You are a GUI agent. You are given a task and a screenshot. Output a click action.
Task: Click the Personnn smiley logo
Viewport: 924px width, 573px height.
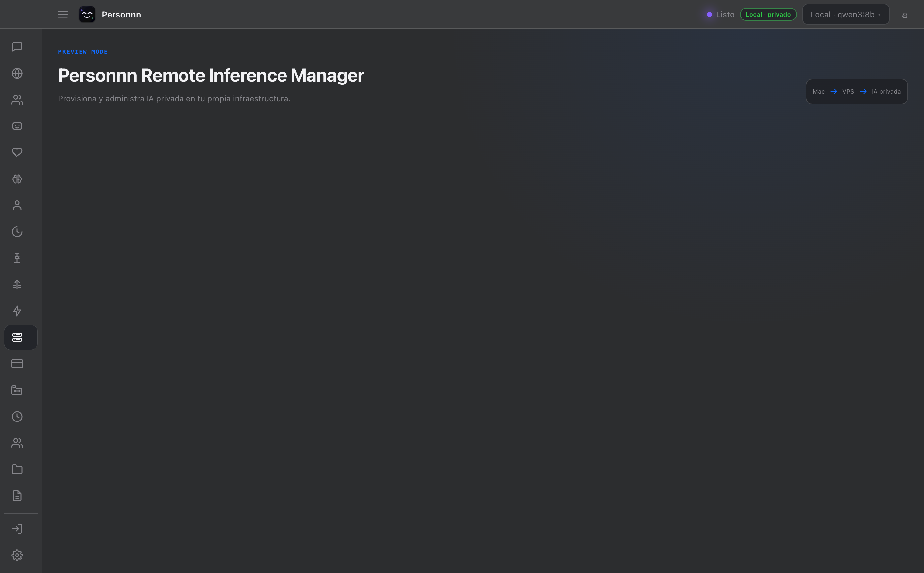87,15
